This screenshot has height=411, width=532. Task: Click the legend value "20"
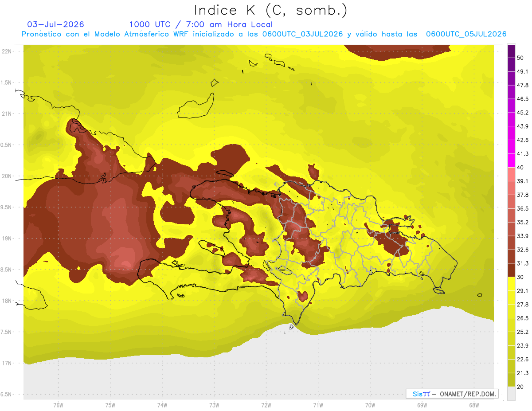click(x=520, y=387)
